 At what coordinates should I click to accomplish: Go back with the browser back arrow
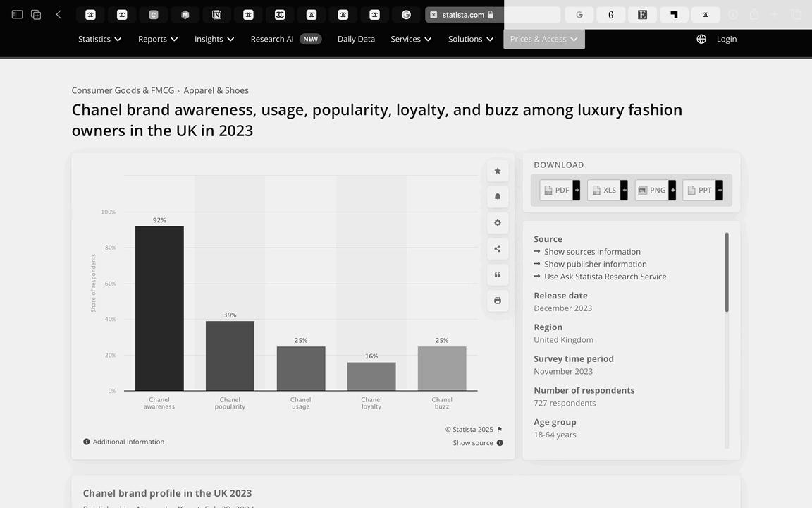59,15
